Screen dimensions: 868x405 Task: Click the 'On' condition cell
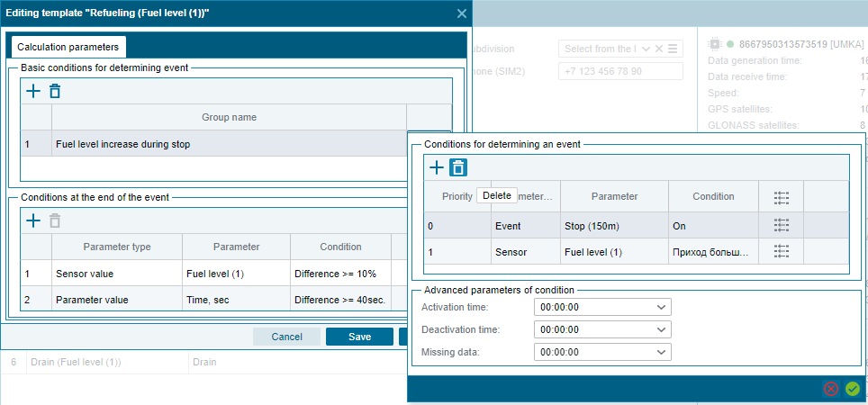coord(713,225)
